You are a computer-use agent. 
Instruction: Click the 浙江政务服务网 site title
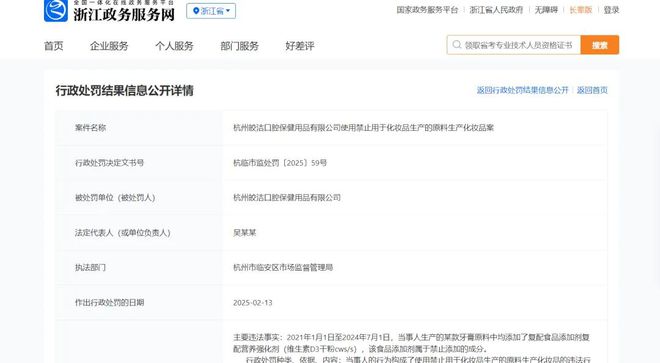point(124,14)
